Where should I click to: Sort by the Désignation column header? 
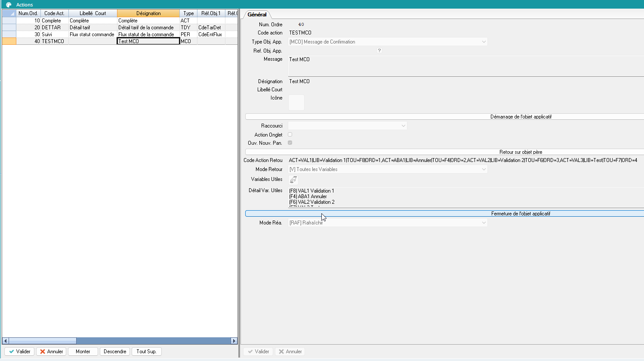[148, 13]
